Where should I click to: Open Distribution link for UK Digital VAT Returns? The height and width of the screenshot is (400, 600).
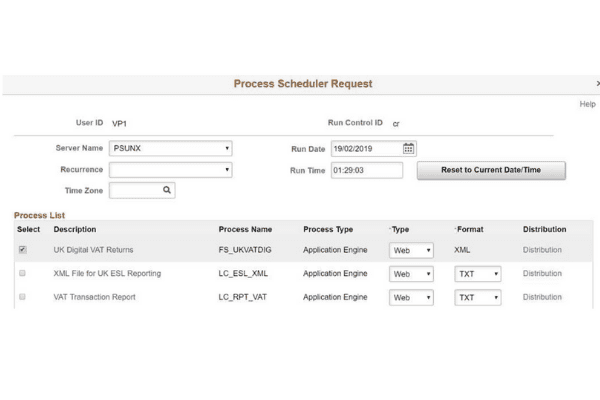[542, 250]
